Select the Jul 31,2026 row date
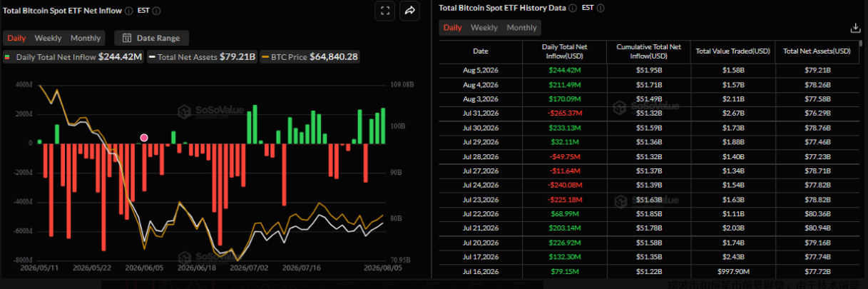This screenshot has width=868, height=289. pos(481,113)
